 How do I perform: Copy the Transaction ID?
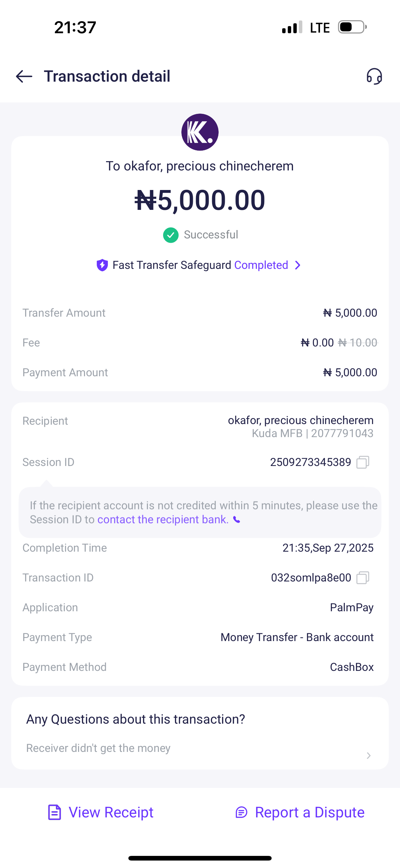tap(362, 578)
